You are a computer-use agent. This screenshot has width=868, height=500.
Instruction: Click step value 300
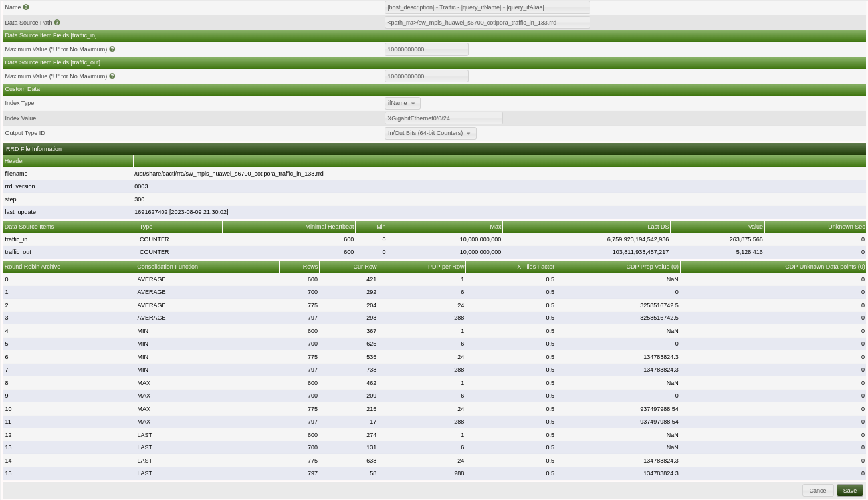[x=139, y=199]
